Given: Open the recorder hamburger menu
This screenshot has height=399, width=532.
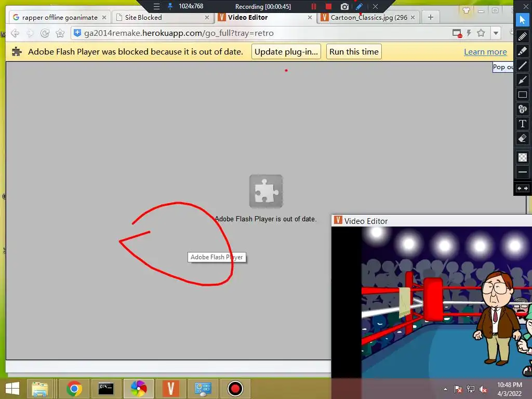Looking at the screenshot, I should (x=156, y=6).
